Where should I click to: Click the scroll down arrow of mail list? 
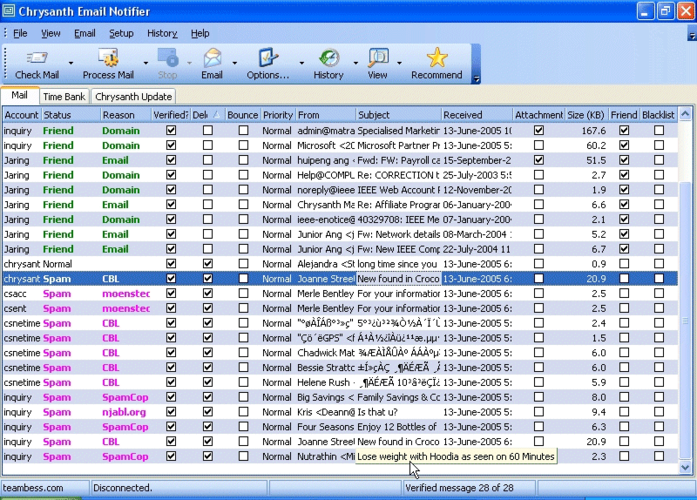coord(685,468)
